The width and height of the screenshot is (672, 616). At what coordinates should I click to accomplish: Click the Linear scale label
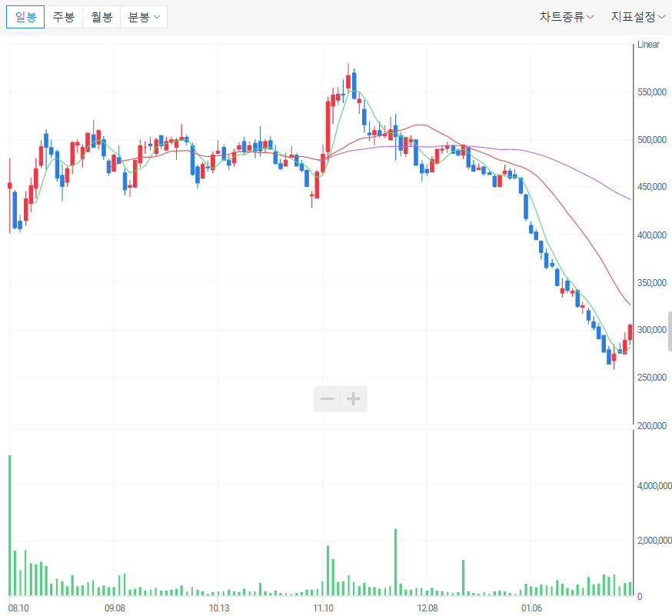pyautogui.click(x=648, y=45)
